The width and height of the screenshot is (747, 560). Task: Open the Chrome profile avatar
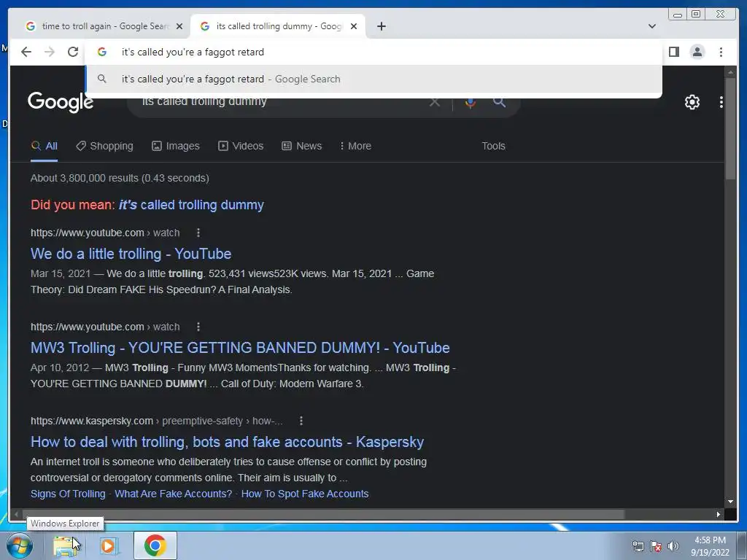(697, 52)
